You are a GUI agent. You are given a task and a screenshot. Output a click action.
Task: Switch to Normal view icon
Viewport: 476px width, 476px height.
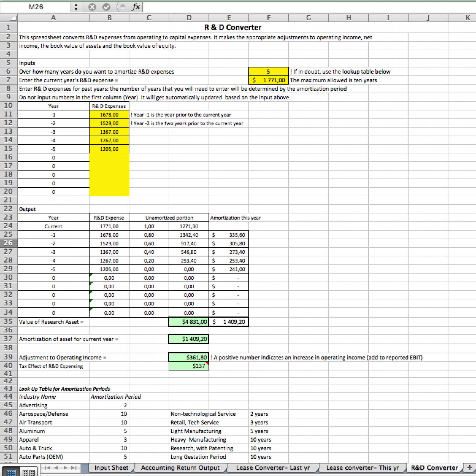11,472
